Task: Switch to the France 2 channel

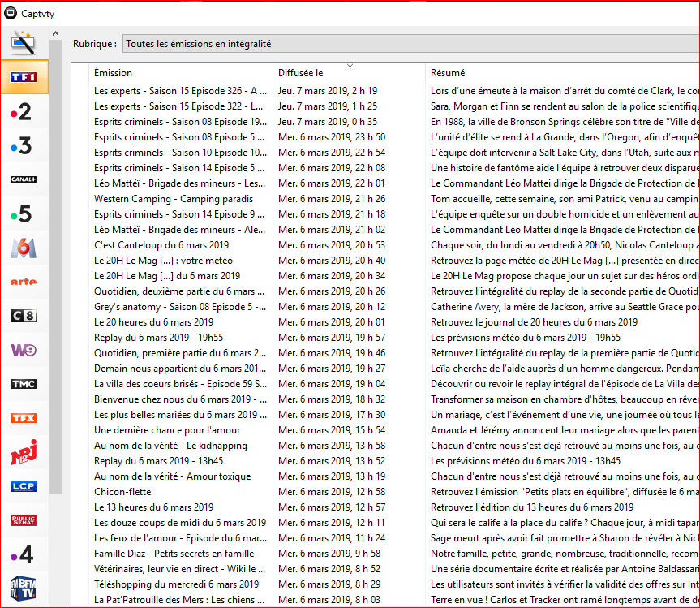Action: [24, 112]
